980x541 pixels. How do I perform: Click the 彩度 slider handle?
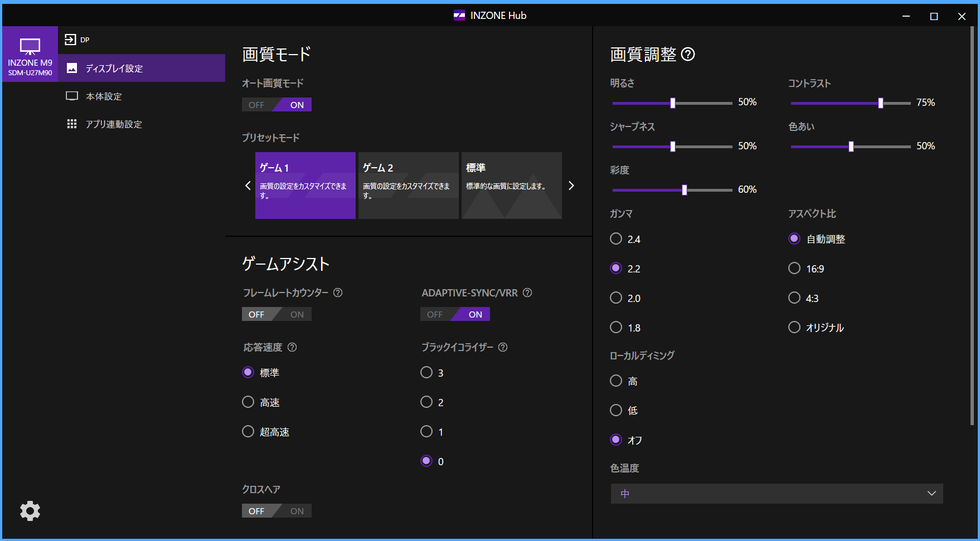[685, 190]
